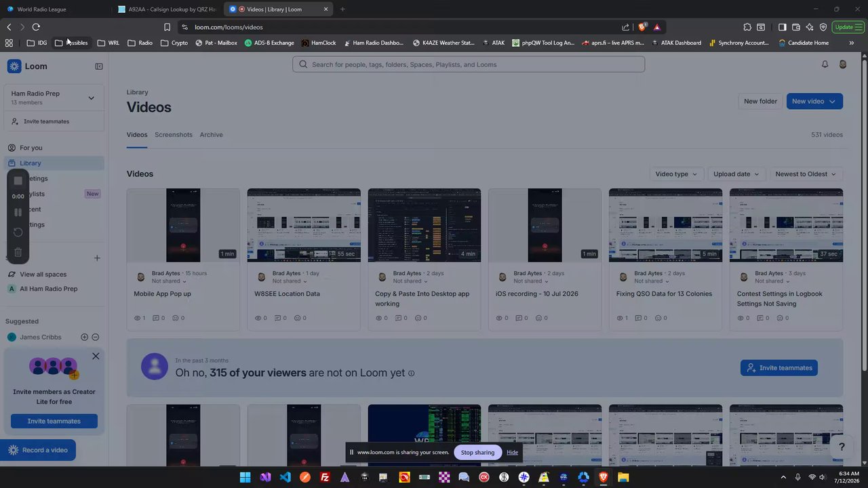Open the Brave Wallet icon
The height and width of the screenshot is (488, 868).
point(796,27)
